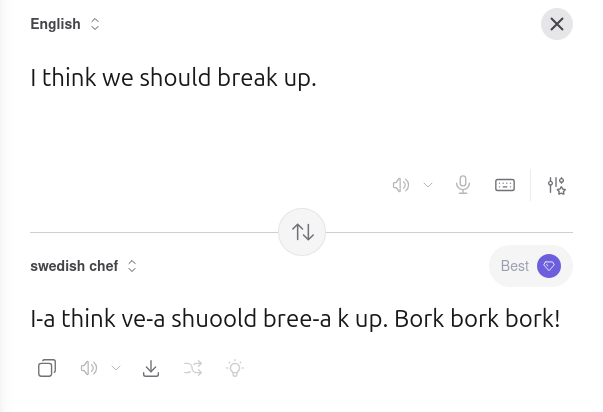Play audio of the source text
Viewport: 603px width, 412px height.
click(400, 185)
